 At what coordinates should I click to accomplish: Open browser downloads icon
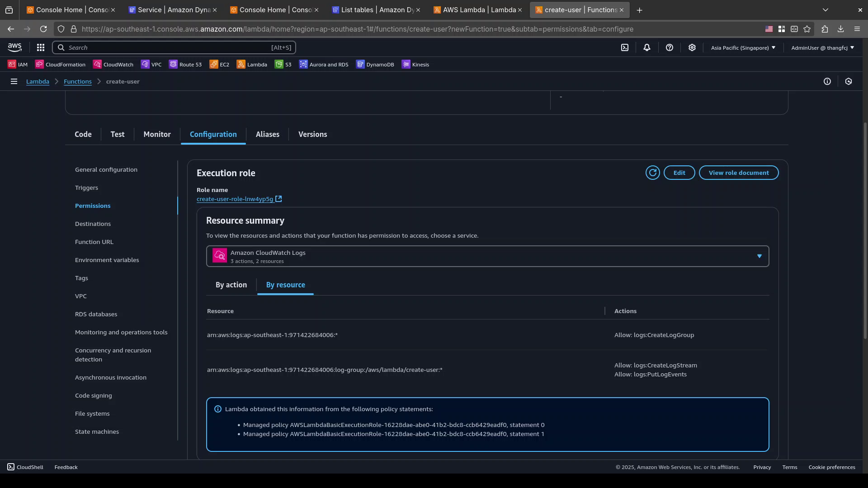pos(840,29)
